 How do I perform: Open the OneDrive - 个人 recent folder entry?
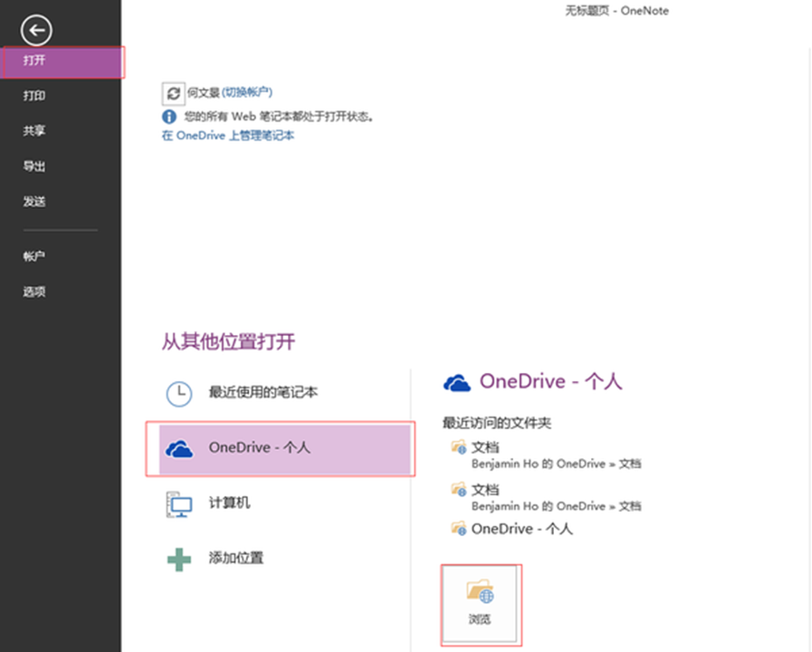tap(512, 529)
